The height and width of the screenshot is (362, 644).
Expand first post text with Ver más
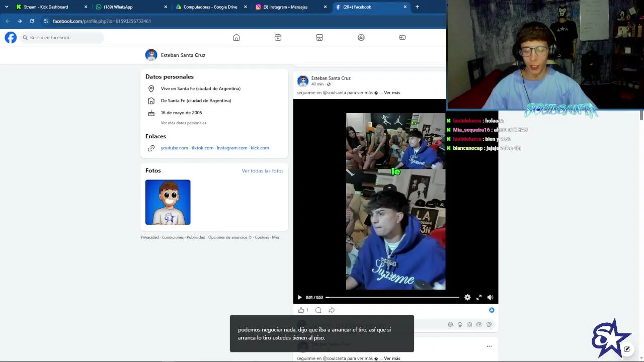click(x=392, y=93)
